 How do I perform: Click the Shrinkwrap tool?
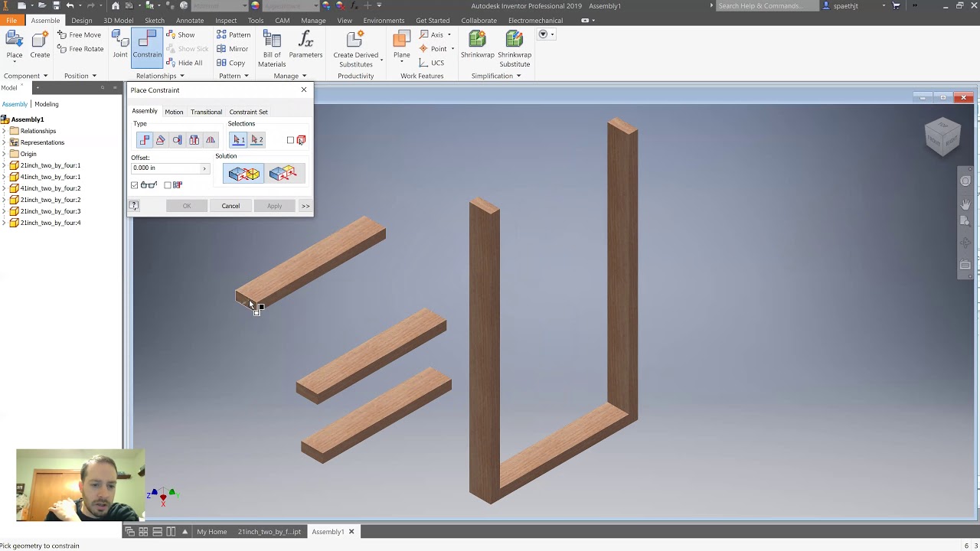[478, 46]
